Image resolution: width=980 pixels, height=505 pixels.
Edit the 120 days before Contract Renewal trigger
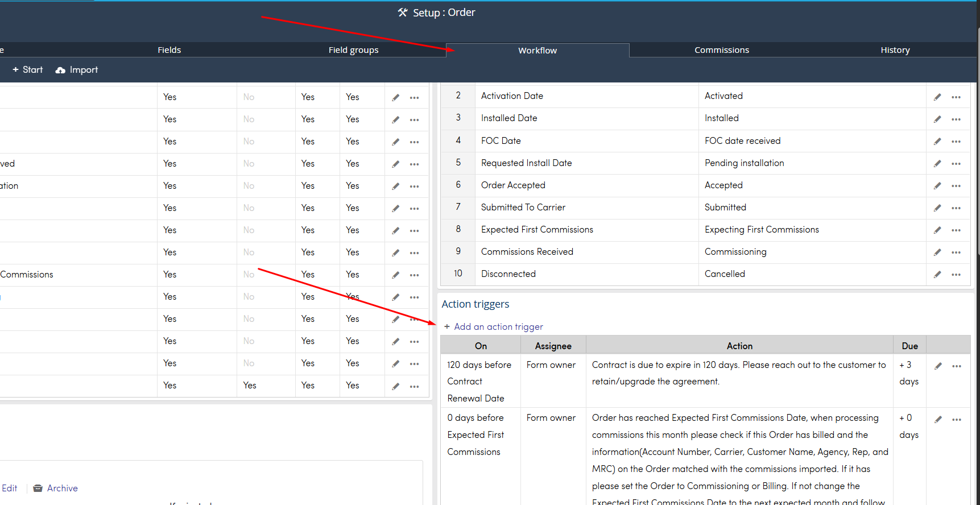tap(938, 366)
